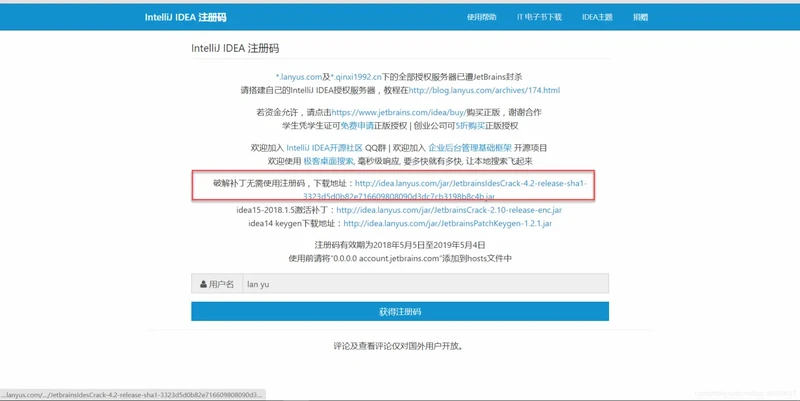Click the user icon beside 用户名
Viewport: 800px width, 401px height.
pos(204,284)
